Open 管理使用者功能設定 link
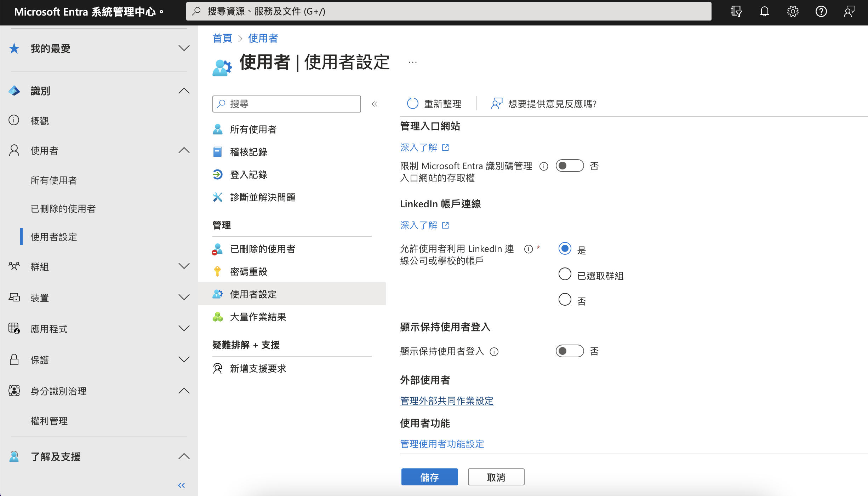This screenshot has height=496, width=868. (442, 444)
